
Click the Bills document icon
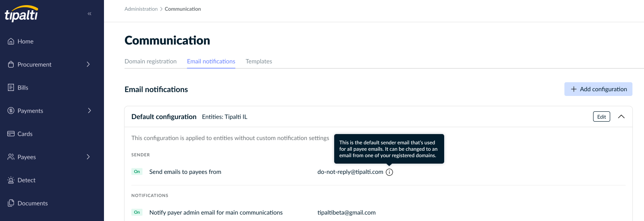pyautogui.click(x=11, y=87)
